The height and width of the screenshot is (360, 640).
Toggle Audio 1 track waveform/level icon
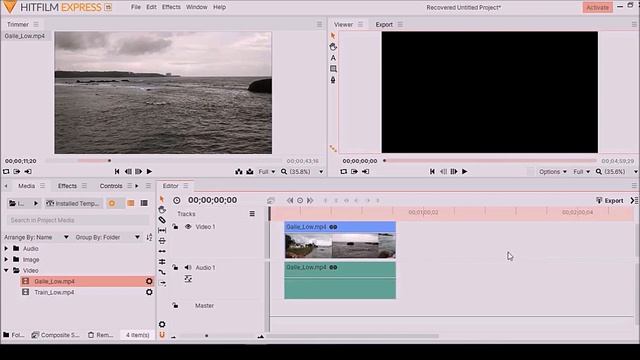tap(188, 279)
